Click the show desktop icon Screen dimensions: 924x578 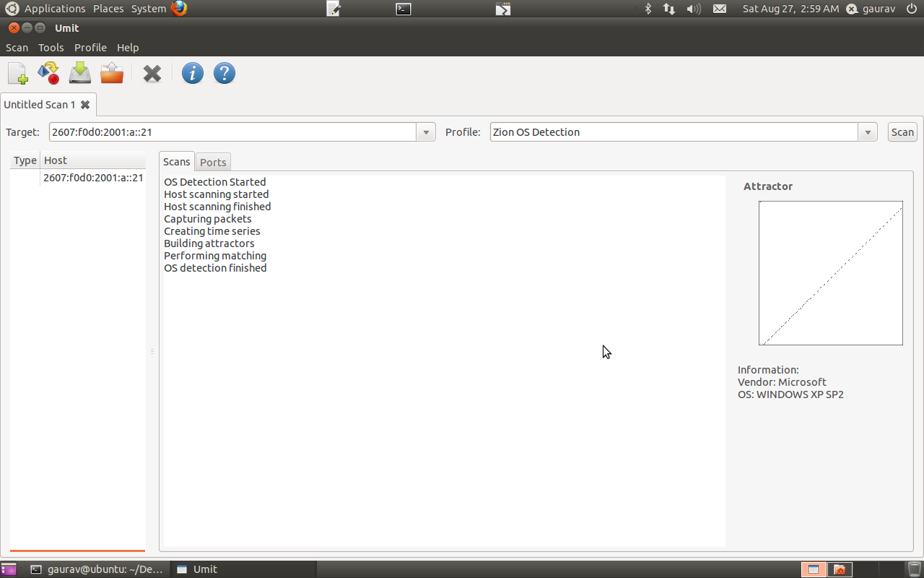(x=9, y=569)
